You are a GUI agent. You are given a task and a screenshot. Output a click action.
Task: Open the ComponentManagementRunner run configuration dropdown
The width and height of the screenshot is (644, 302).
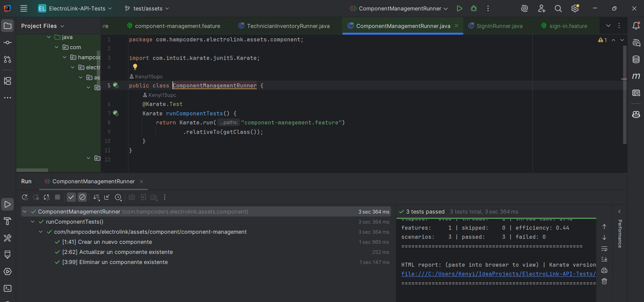click(x=398, y=9)
